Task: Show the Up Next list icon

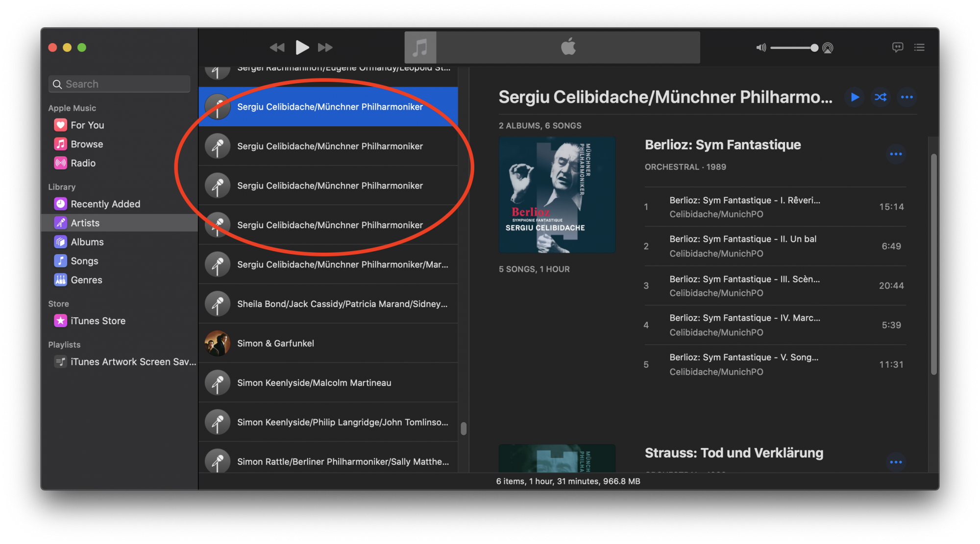Action: click(x=919, y=47)
